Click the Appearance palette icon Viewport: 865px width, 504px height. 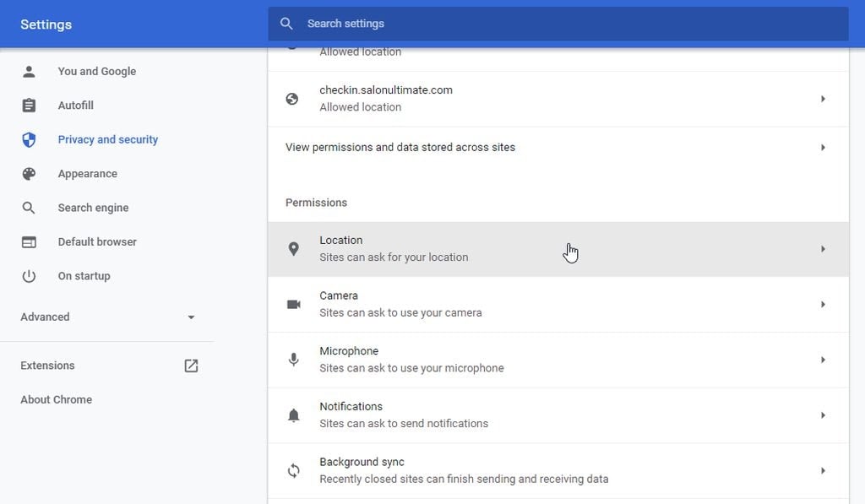[x=29, y=174]
